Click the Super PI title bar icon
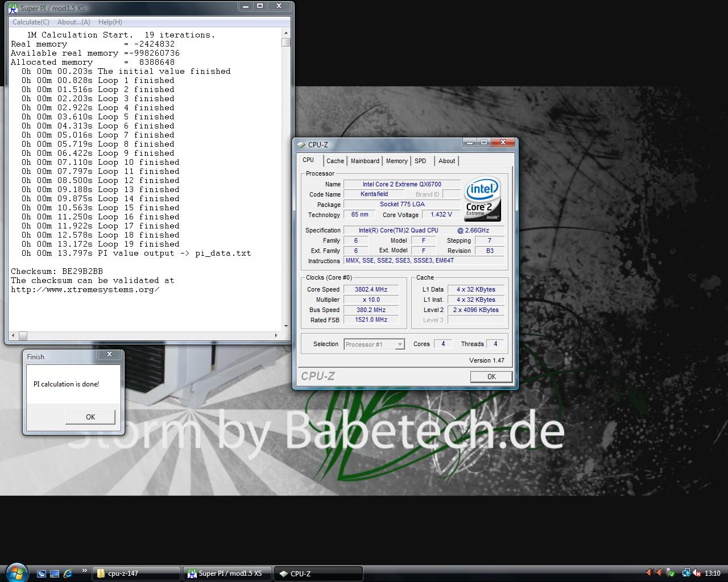Screen dimensions: 728x582 coord(13,9)
